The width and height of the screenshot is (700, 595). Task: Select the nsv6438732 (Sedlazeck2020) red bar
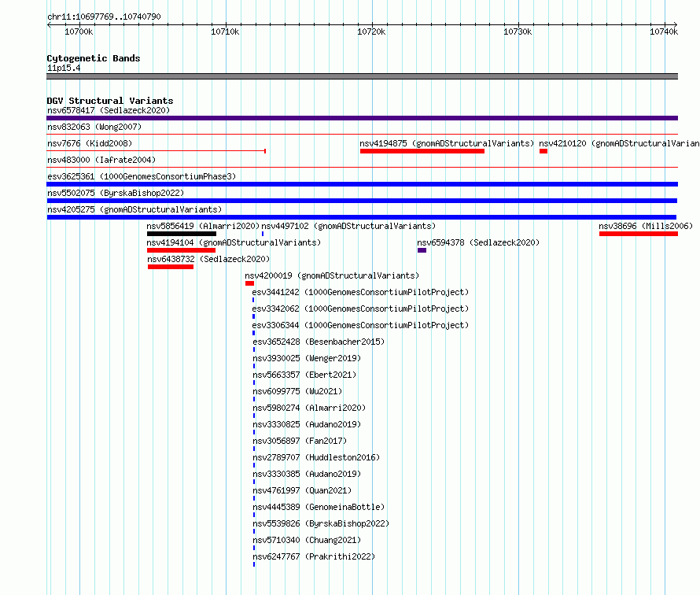coord(171,267)
